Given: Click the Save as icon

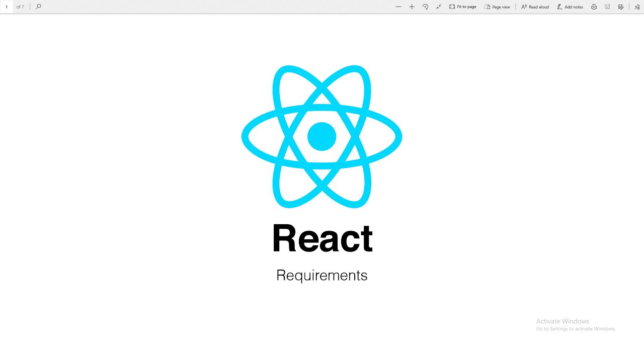Looking at the screenshot, I should click(x=621, y=7).
